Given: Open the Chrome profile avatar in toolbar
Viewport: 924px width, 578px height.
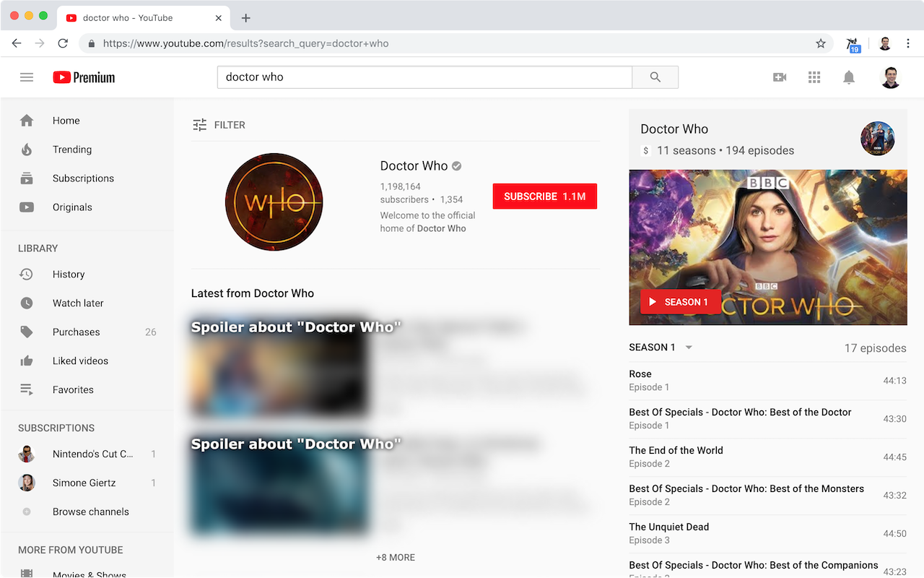Looking at the screenshot, I should (885, 43).
